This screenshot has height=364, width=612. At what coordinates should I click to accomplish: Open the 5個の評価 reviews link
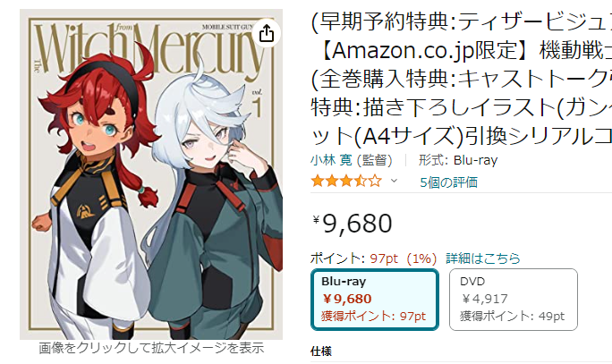click(448, 182)
